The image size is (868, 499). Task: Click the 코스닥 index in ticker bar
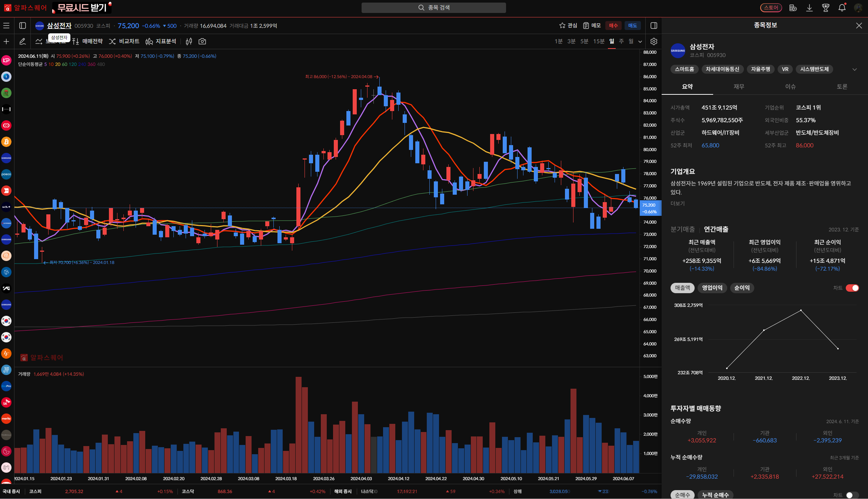[x=188, y=492]
